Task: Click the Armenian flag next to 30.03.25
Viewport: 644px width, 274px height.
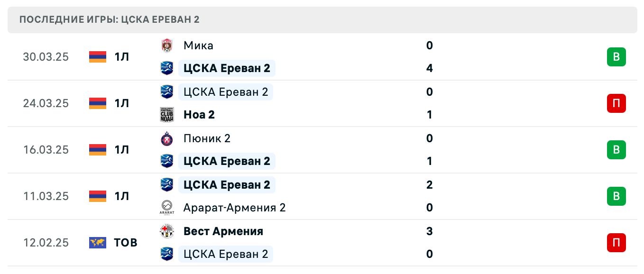Action: point(97,56)
